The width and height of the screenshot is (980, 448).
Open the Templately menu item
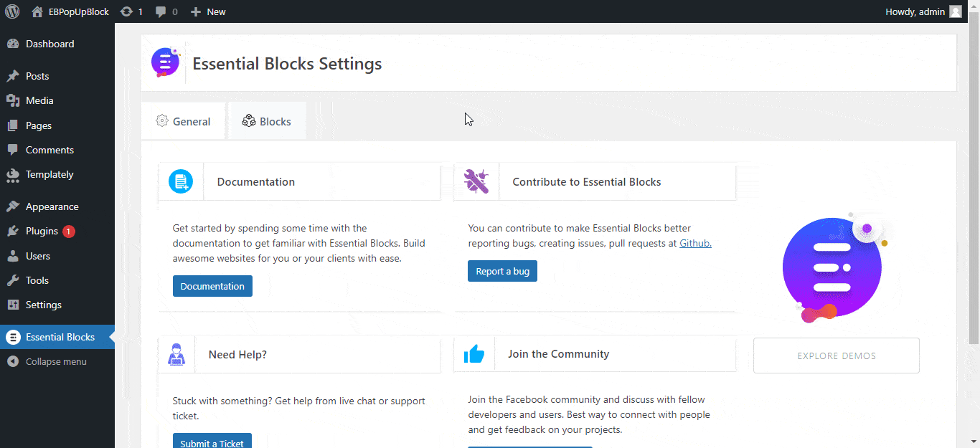point(57,174)
